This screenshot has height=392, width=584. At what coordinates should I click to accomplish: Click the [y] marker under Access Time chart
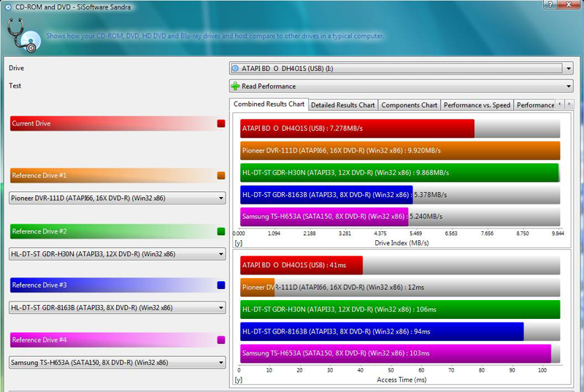(x=239, y=380)
